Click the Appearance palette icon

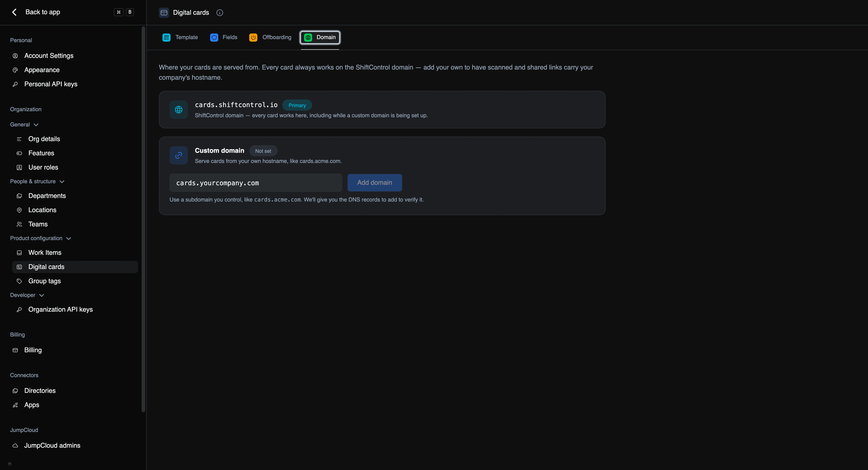click(x=15, y=70)
